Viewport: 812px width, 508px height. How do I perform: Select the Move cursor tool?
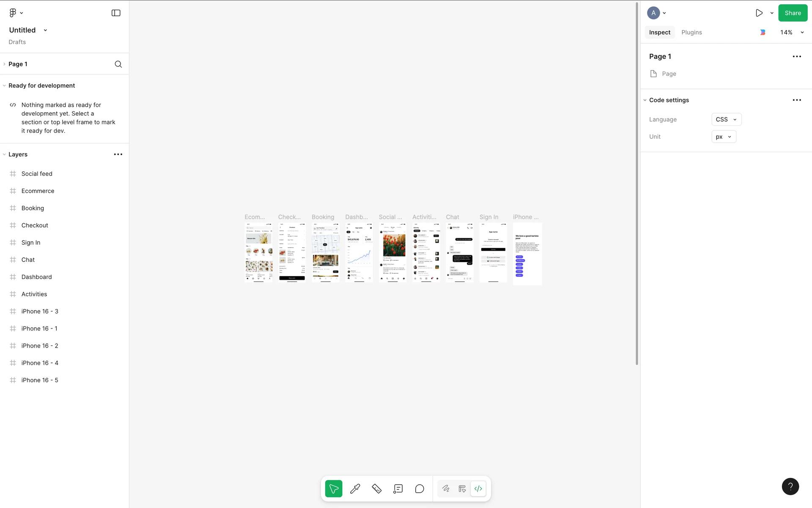click(x=333, y=489)
